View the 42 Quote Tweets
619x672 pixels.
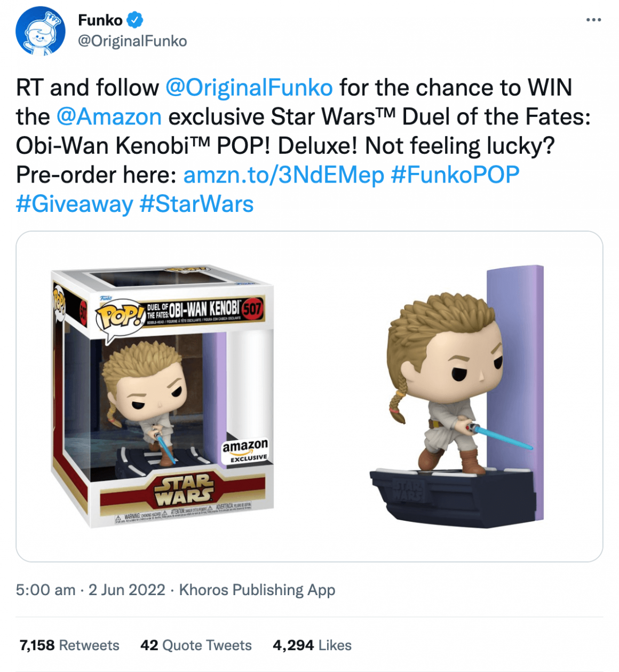click(x=196, y=645)
